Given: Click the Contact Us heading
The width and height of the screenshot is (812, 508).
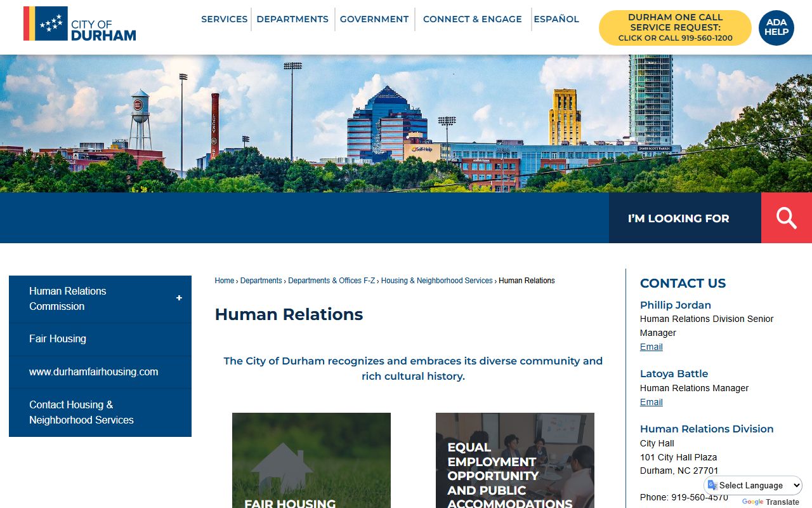Looking at the screenshot, I should 683,283.
